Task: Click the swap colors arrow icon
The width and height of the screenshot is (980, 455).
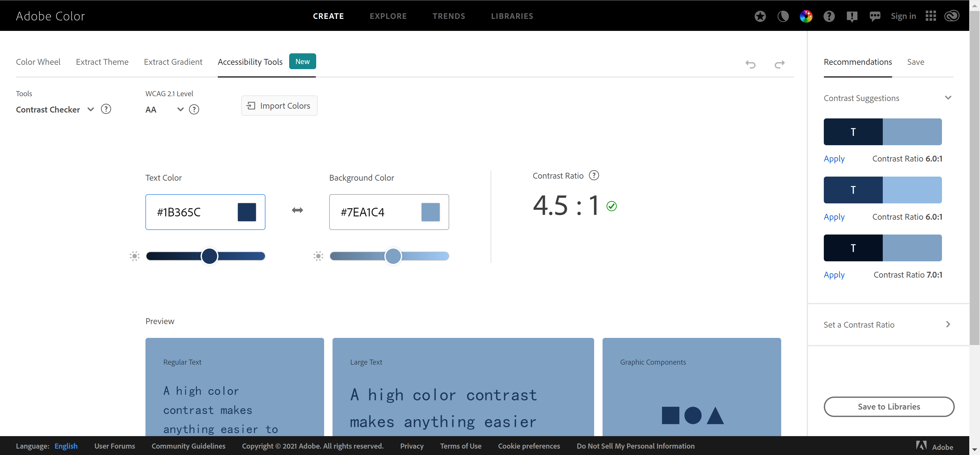Action: (297, 210)
